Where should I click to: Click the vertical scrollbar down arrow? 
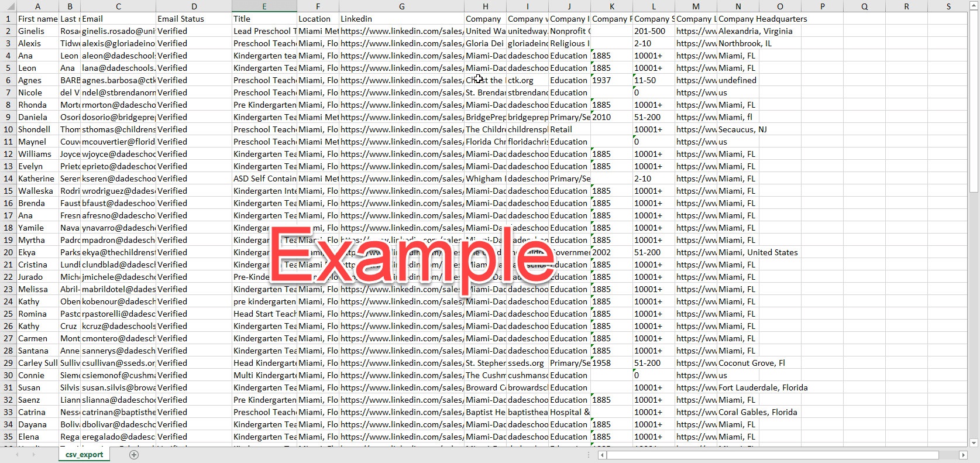tap(974, 443)
